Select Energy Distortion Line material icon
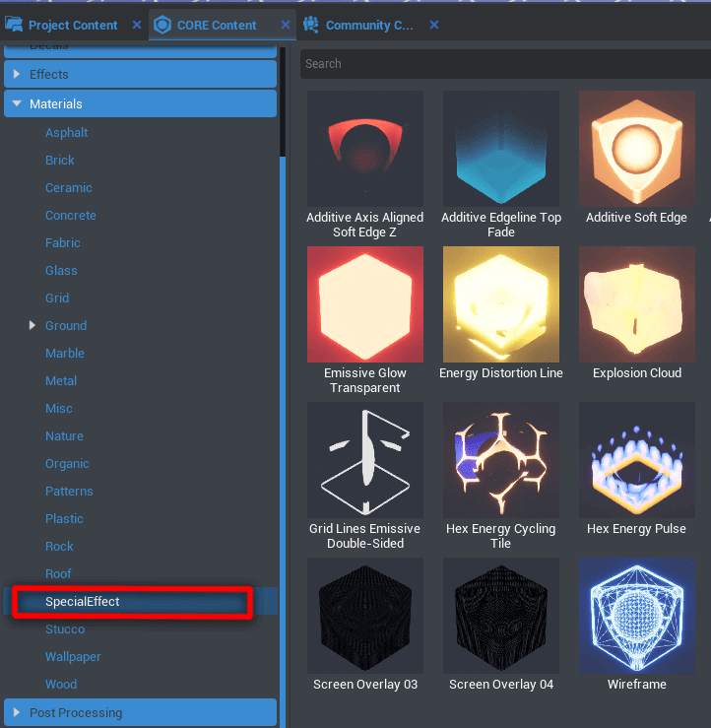 point(500,304)
